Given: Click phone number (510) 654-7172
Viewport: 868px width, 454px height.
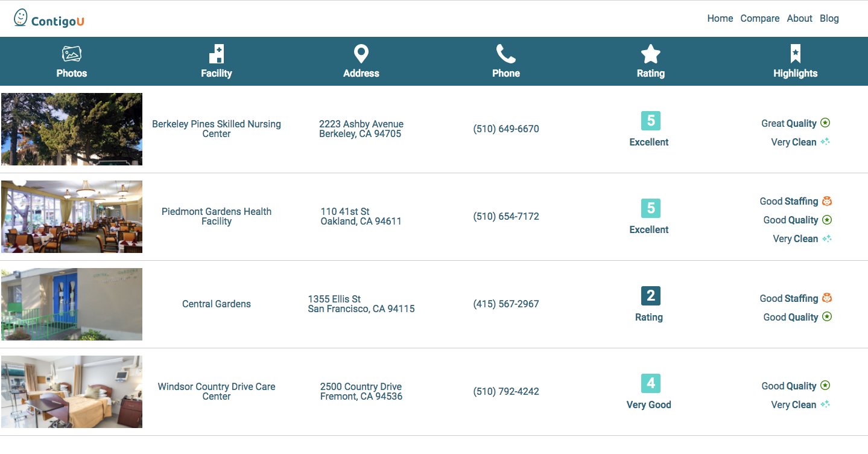Looking at the screenshot, I should click(506, 216).
